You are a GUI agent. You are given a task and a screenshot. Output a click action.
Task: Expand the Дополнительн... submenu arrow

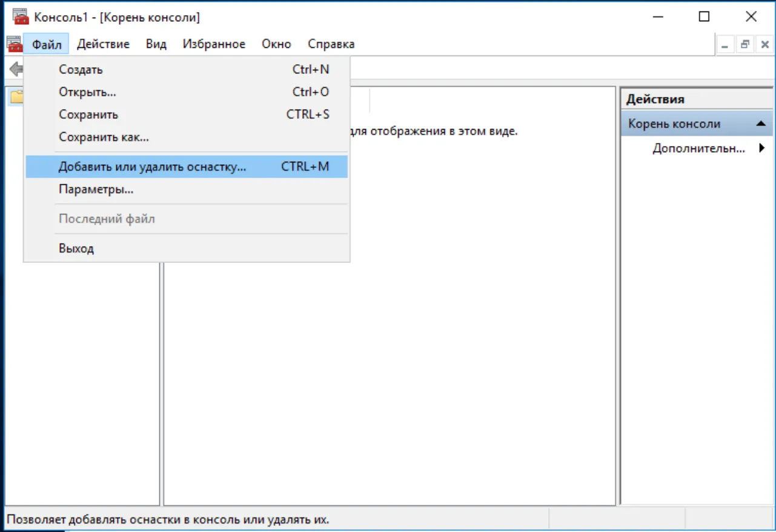pyautogui.click(x=761, y=148)
